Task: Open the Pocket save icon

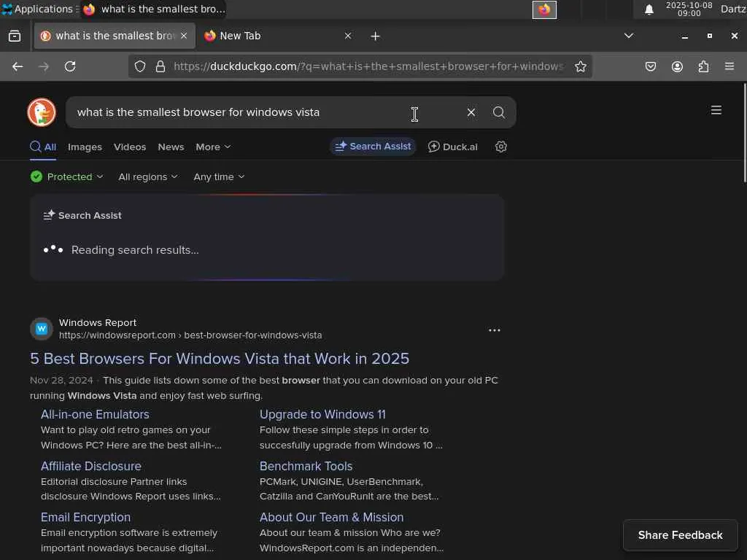Action: (650, 66)
